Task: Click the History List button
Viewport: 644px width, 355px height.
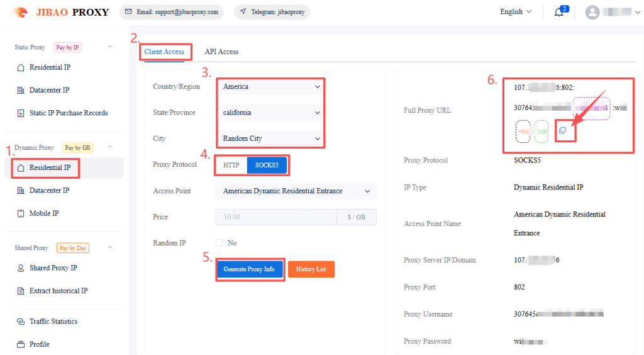Action: pyautogui.click(x=311, y=269)
